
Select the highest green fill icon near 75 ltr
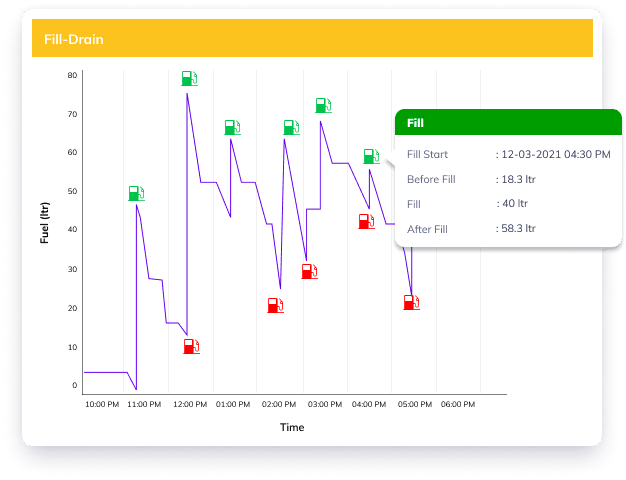point(190,78)
